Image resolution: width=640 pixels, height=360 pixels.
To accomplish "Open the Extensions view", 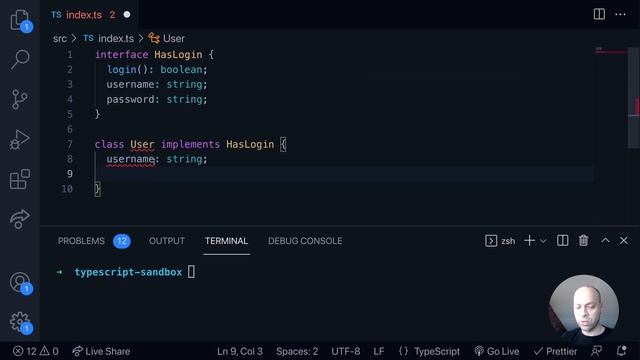I will [x=20, y=180].
